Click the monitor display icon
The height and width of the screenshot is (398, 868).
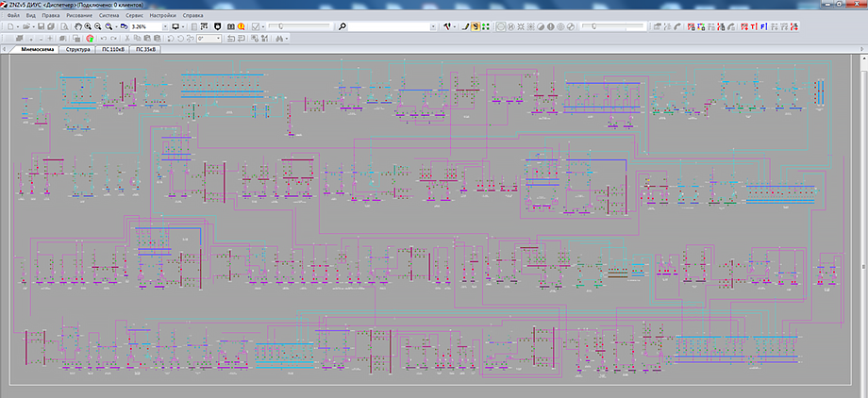pos(175,26)
